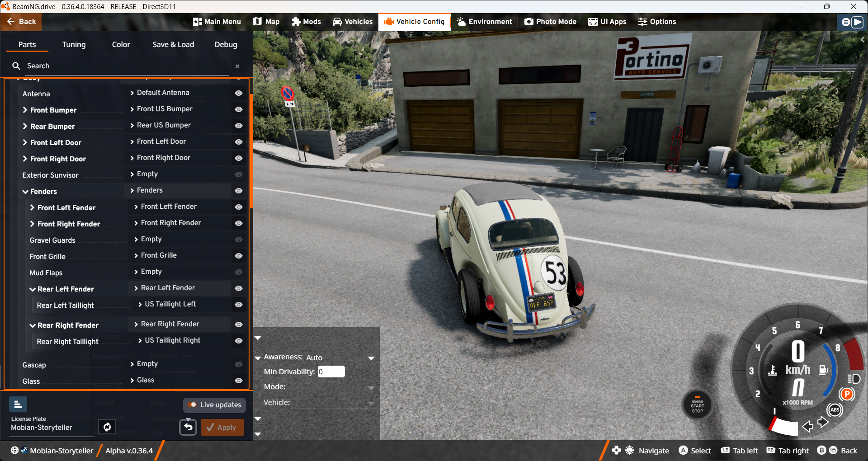Switch to the Debug tab

(226, 44)
